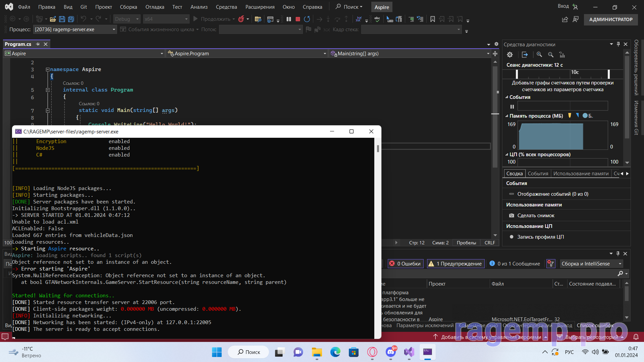The image size is (644, 362).
Task: Open Параметры исключений bottom tab
Action: 425,325
